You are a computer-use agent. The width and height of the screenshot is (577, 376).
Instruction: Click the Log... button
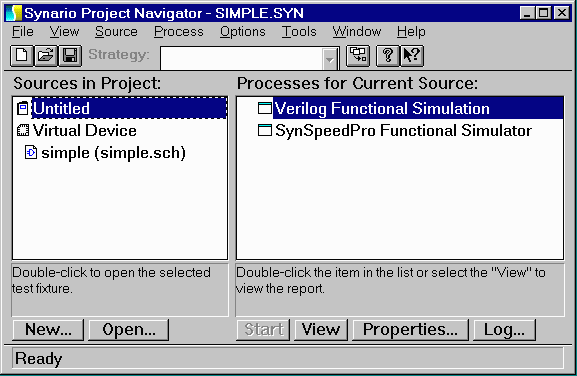504,330
